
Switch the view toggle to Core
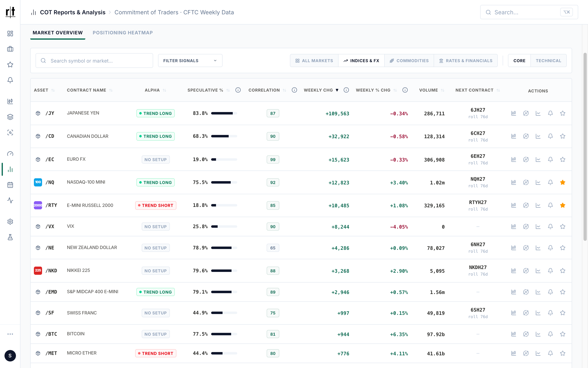click(x=519, y=61)
